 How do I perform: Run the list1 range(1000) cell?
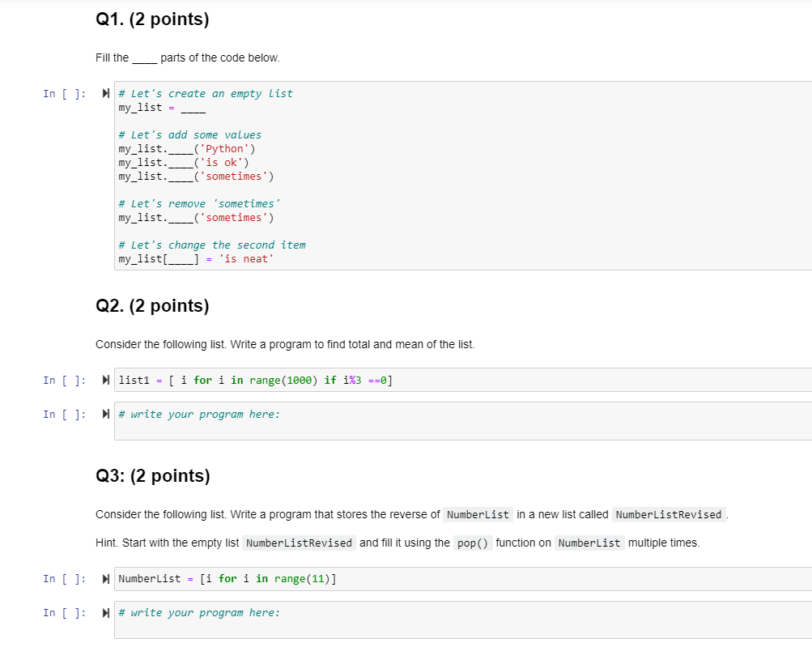105,380
